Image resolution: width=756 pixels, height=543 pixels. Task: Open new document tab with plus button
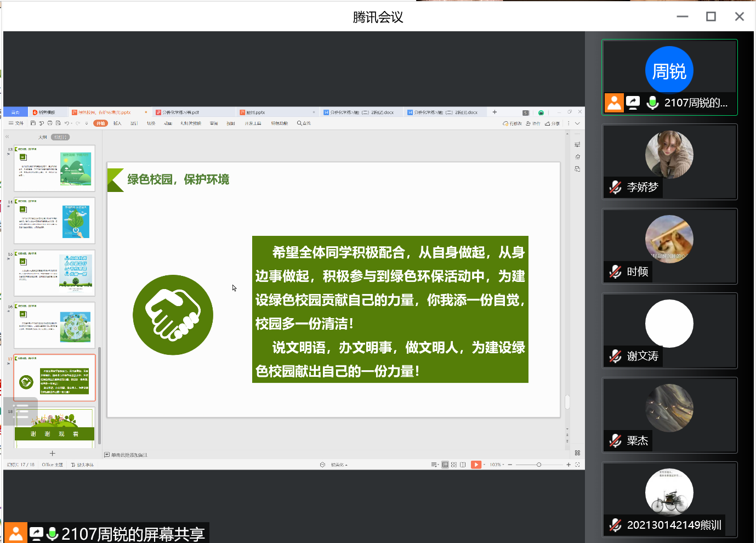494,112
